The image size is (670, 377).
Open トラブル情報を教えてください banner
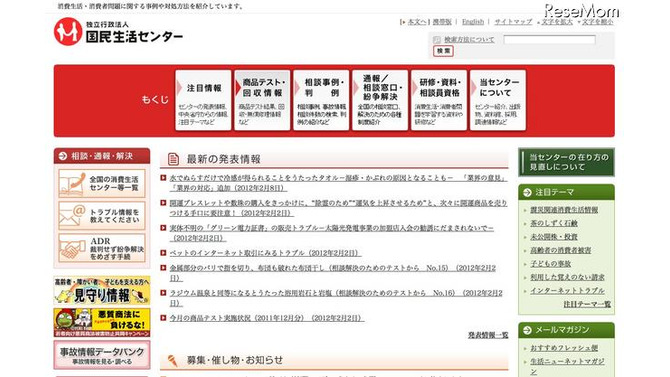point(102,215)
